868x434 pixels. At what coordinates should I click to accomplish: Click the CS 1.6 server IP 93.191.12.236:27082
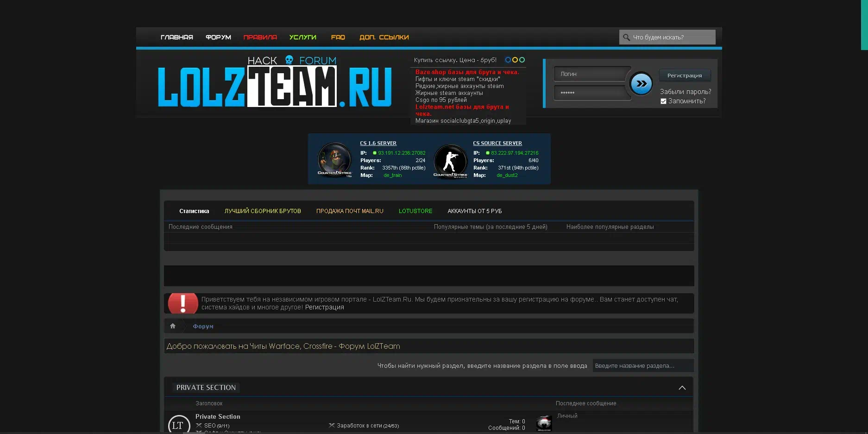pos(402,153)
